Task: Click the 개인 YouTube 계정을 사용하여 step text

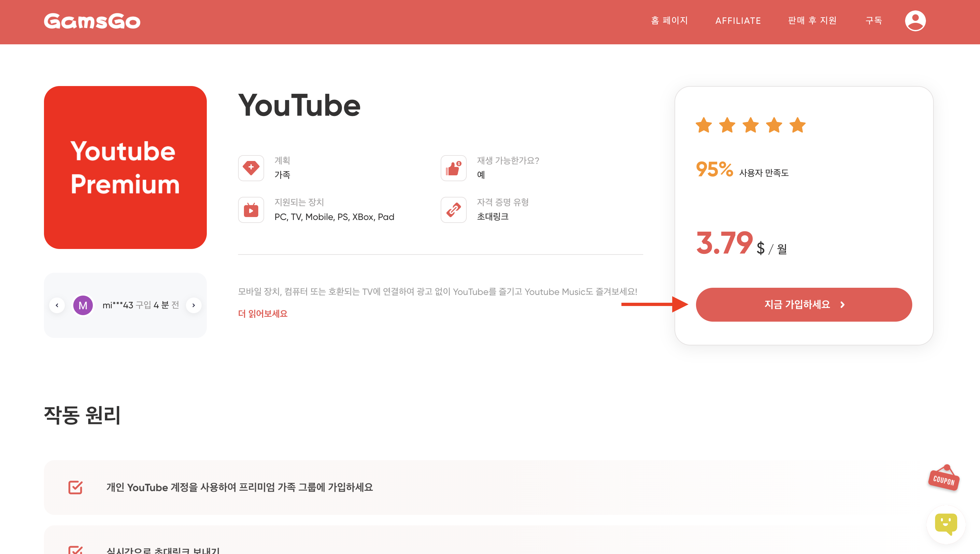Action: pos(240,488)
